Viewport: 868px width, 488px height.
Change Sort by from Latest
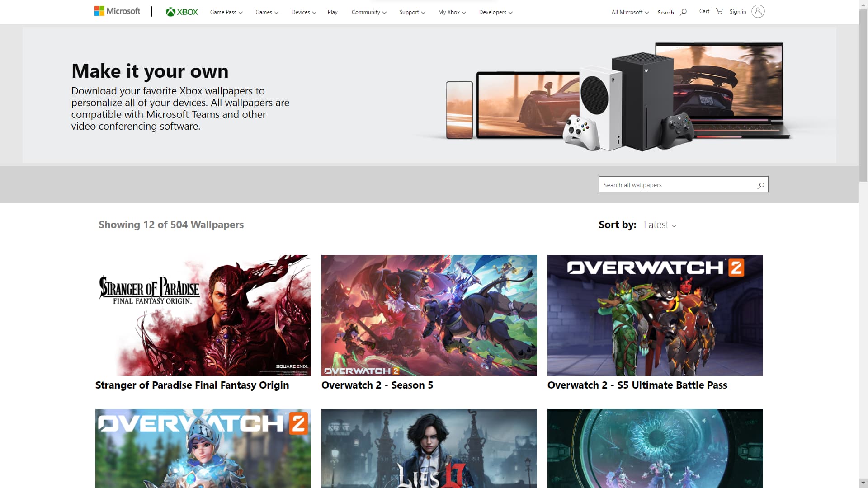click(659, 225)
